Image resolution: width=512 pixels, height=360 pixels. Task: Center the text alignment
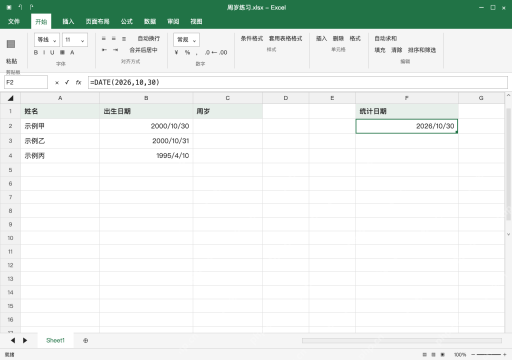114,39
